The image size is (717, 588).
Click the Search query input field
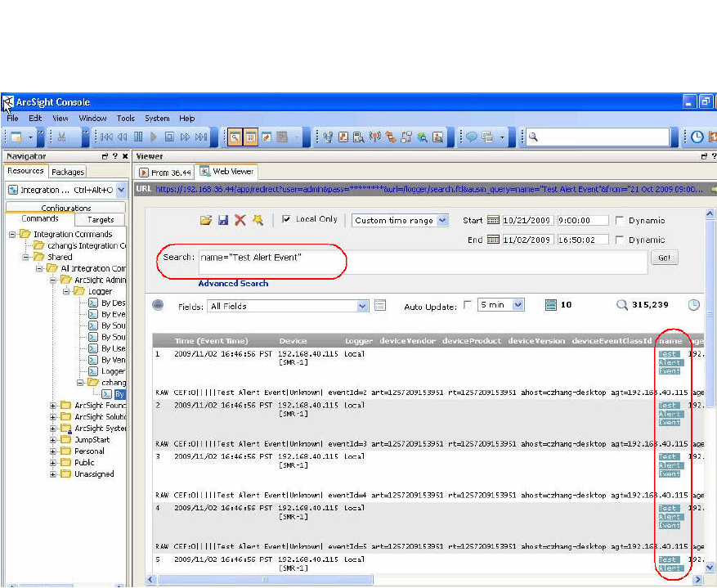coord(423,263)
